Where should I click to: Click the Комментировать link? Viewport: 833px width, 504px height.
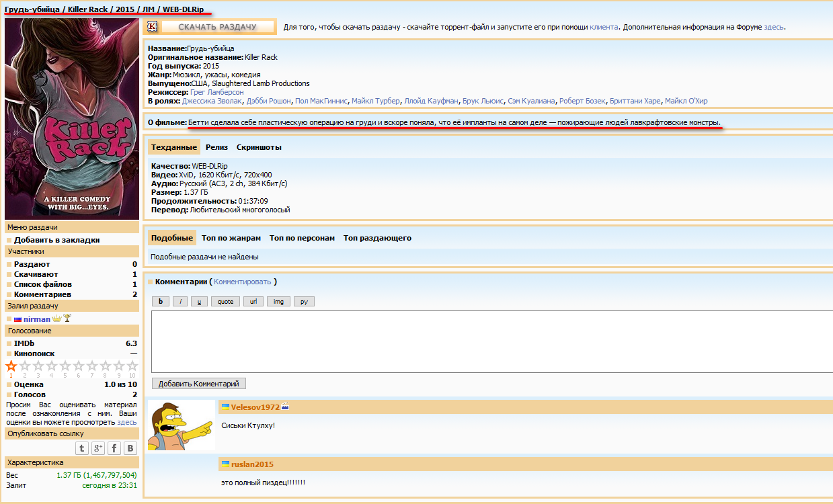tap(243, 282)
